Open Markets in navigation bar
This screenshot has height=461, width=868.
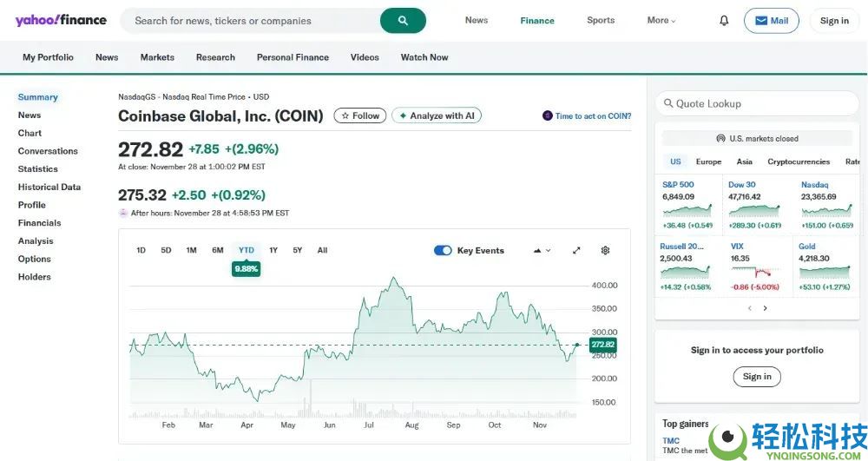tap(157, 57)
